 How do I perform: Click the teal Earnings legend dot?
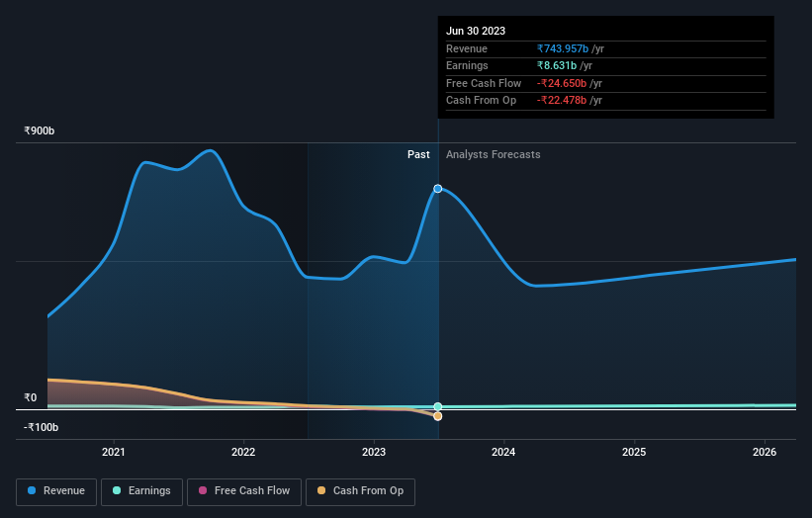[x=117, y=490]
